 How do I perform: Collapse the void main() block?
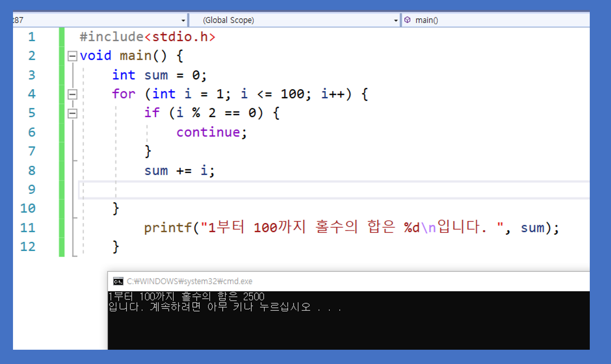coord(72,56)
